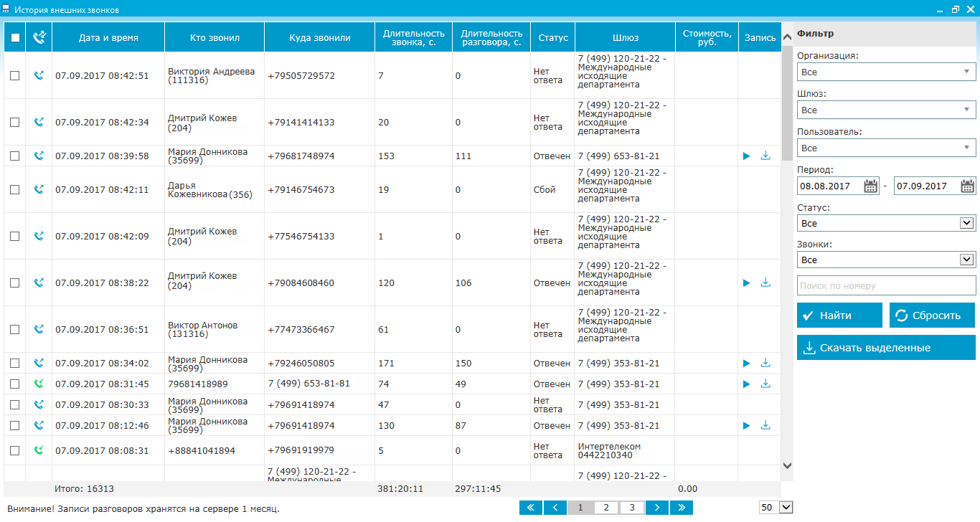
Task: Click outgoing call icon for 08:30:33 row
Action: pyautogui.click(x=39, y=404)
